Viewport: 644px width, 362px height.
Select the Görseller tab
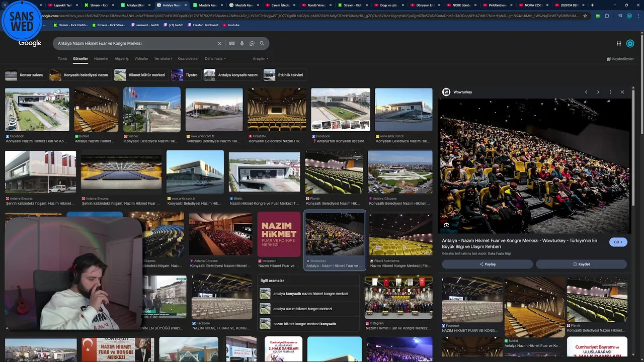tap(80, 59)
